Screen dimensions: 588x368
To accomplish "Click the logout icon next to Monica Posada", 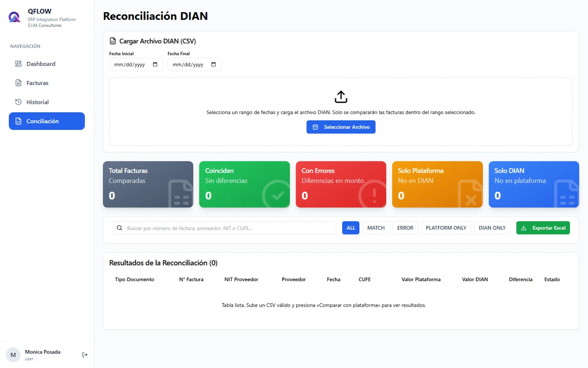I will (85, 355).
